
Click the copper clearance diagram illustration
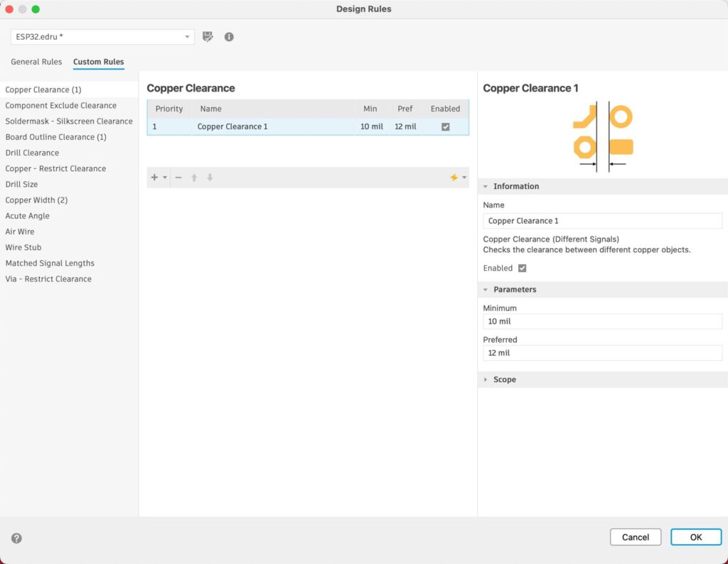(x=603, y=137)
